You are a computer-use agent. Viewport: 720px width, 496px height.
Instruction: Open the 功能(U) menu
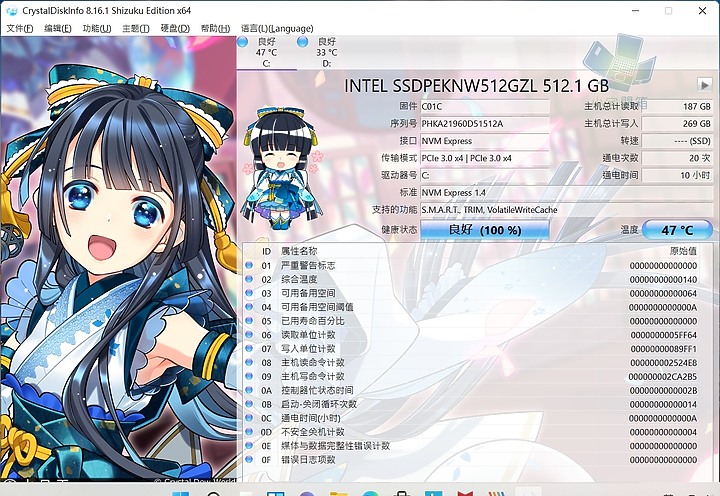click(x=97, y=28)
